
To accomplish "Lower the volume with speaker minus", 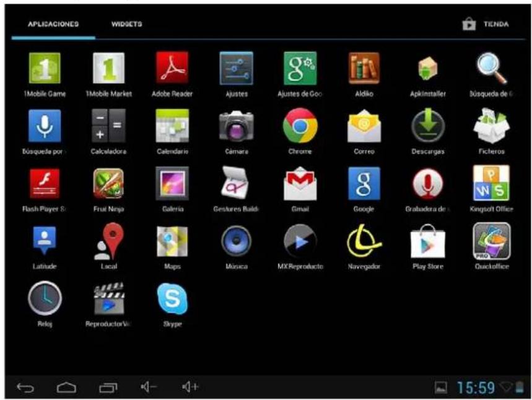I will (x=149, y=387).
